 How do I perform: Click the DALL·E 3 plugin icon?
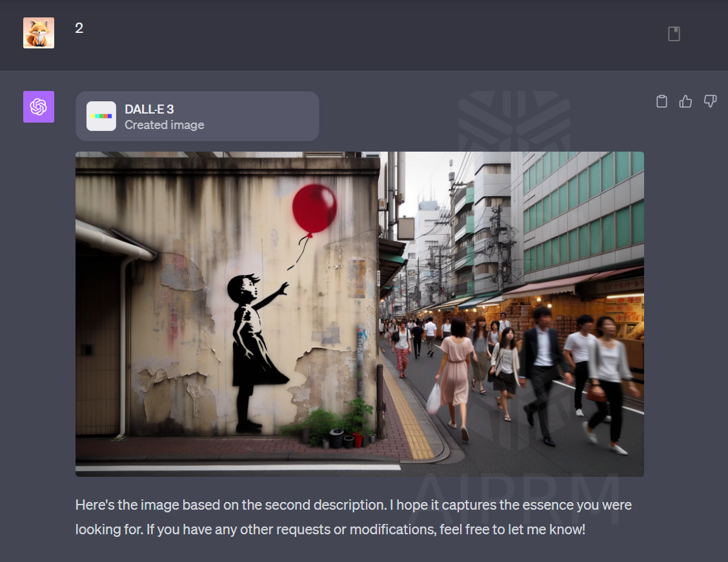click(x=101, y=116)
